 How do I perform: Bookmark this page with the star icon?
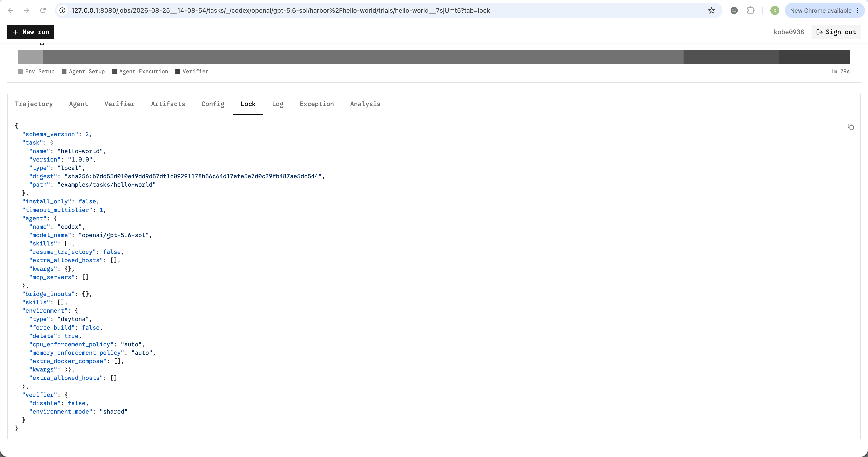711,10
